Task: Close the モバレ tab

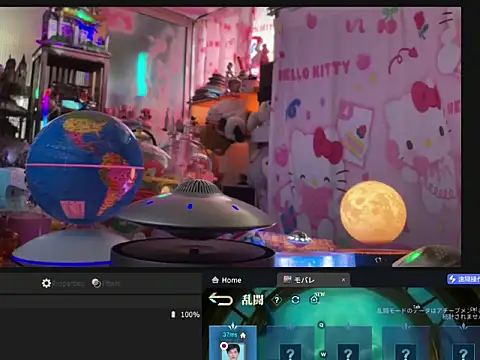Action: tap(343, 280)
